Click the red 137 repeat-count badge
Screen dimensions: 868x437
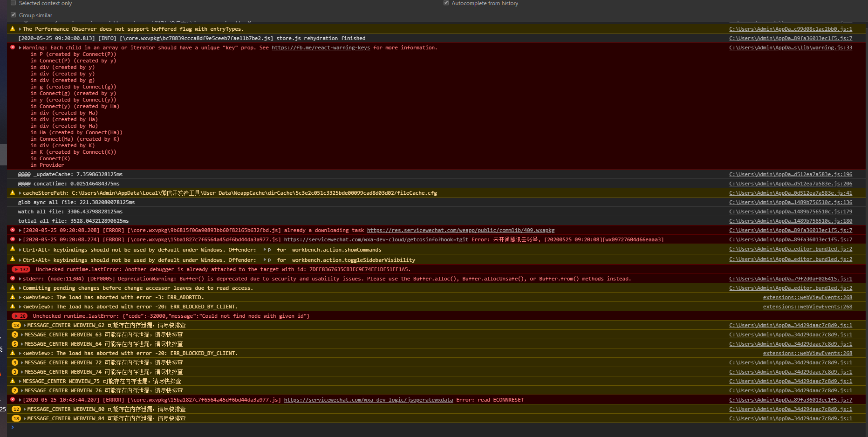[x=21, y=269]
